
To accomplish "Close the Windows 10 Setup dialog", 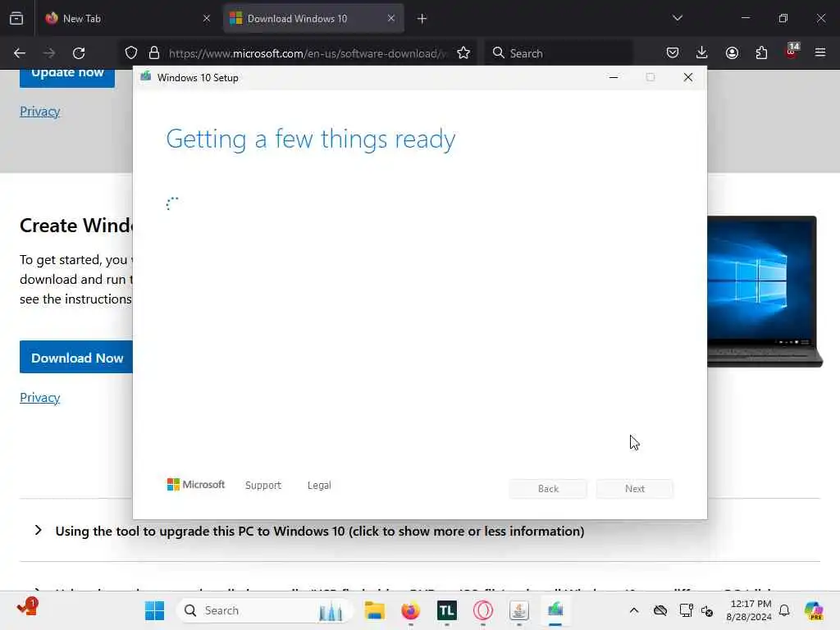I will [x=688, y=78].
